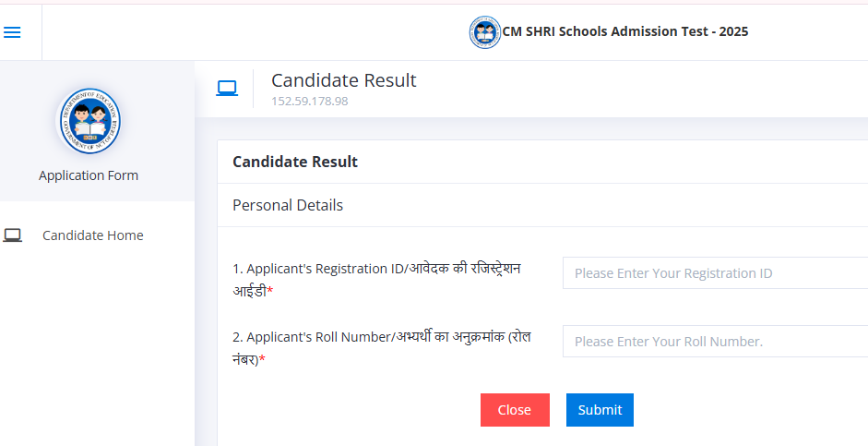Open the hamburger menu icon
868x446 pixels.
pyautogui.click(x=12, y=32)
